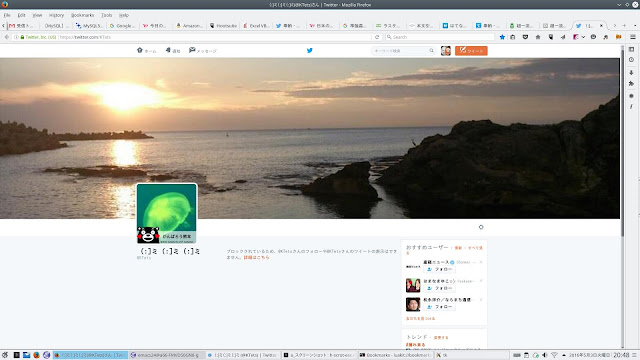640x360 pixels.
Task: Click the Twitter, Inc. site identity lock
Action: click(38, 37)
